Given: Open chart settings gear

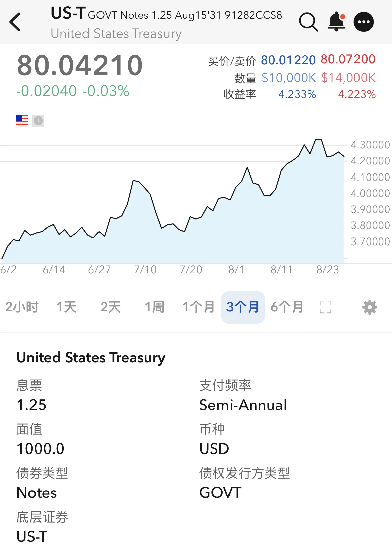Looking at the screenshot, I should point(370,307).
